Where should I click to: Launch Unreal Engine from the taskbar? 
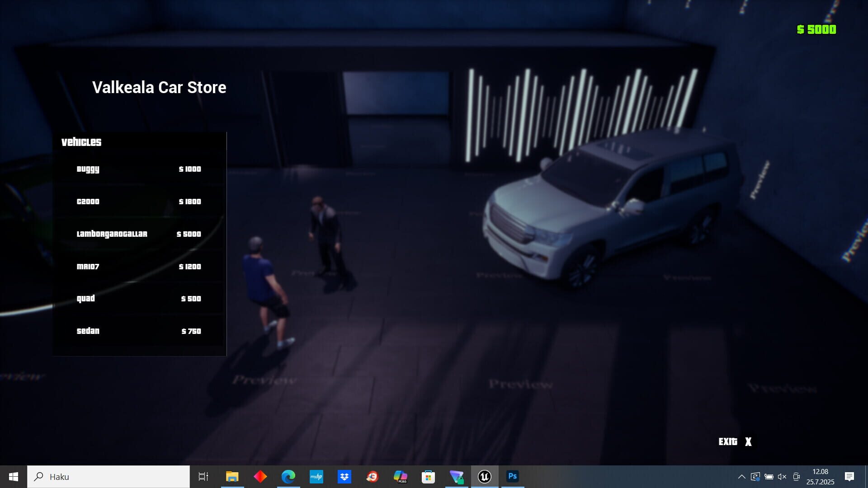[484, 476]
